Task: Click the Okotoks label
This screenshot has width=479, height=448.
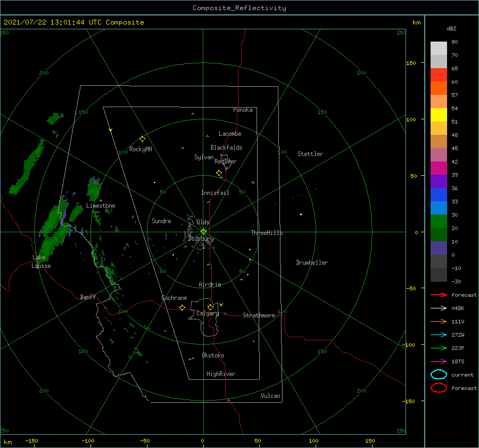Action: (213, 355)
